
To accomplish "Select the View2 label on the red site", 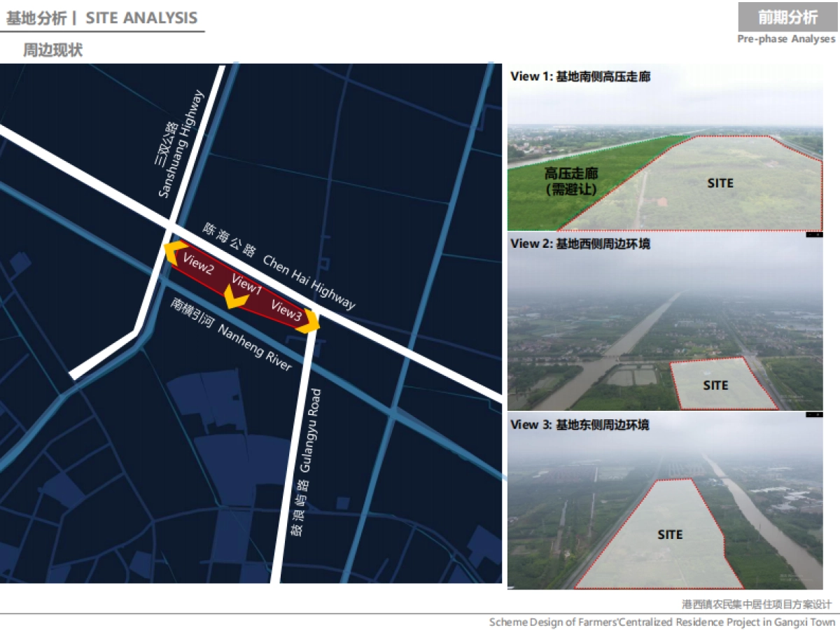I will coord(198,265).
